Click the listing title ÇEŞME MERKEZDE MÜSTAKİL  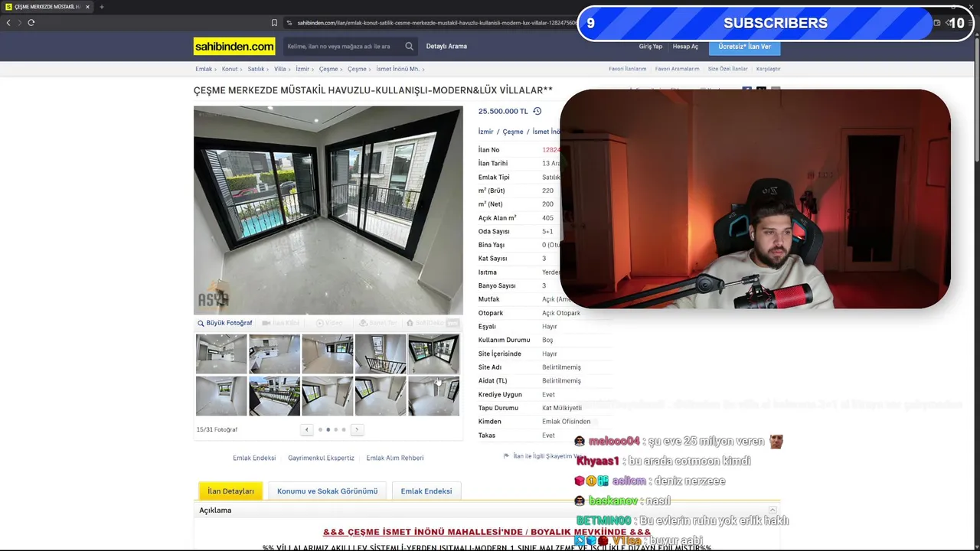point(373,90)
